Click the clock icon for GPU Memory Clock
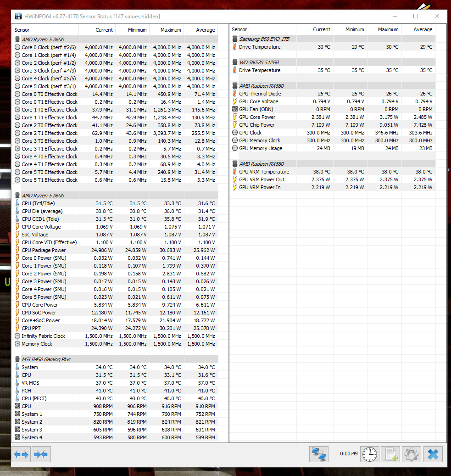 [234, 140]
